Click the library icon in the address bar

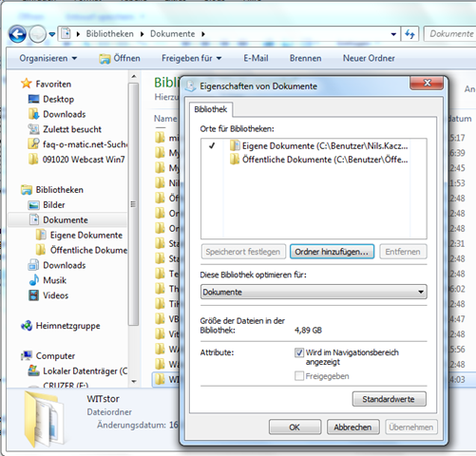click(66, 33)
